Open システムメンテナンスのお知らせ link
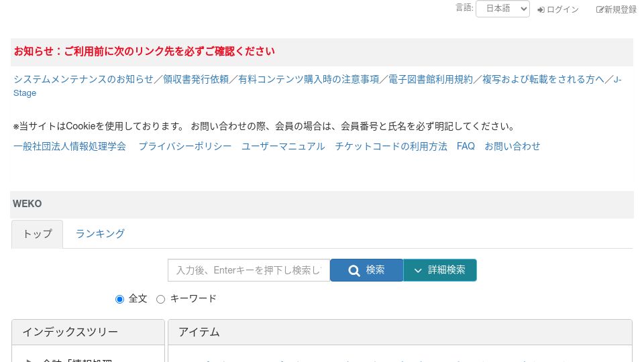644x362 pixels. click(83, 79)
